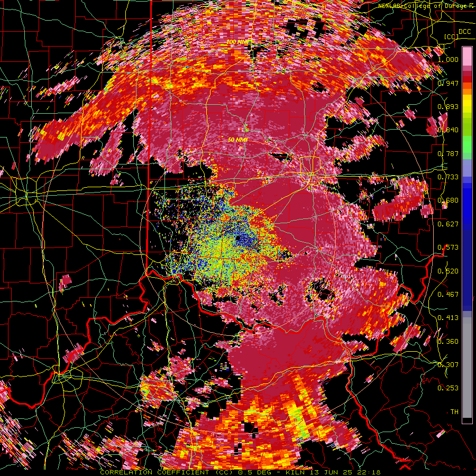Click the 0.680 legend value

tap(448, 200)
